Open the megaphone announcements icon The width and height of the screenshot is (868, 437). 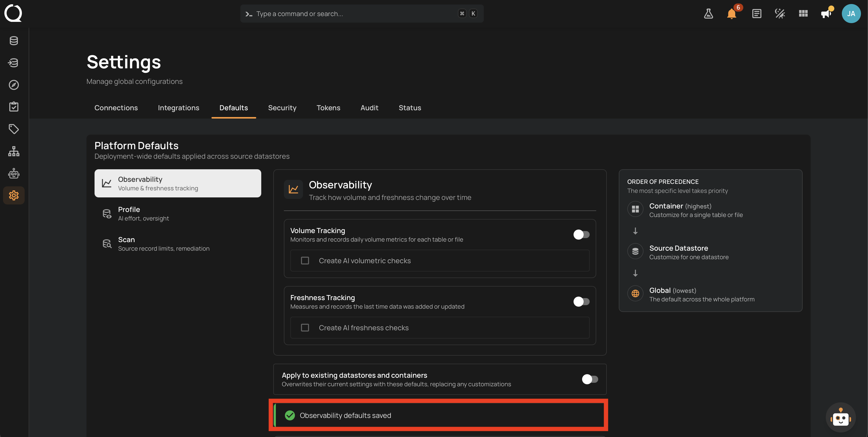click(x=826, y=14)
